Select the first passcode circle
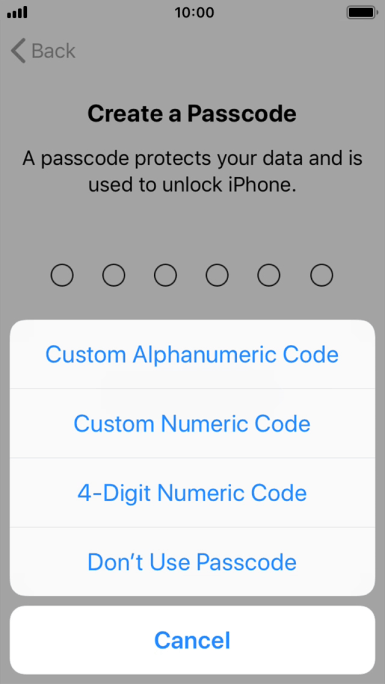Image resolution: width=385 pixels, height=684 pixels. coord(62,275)
